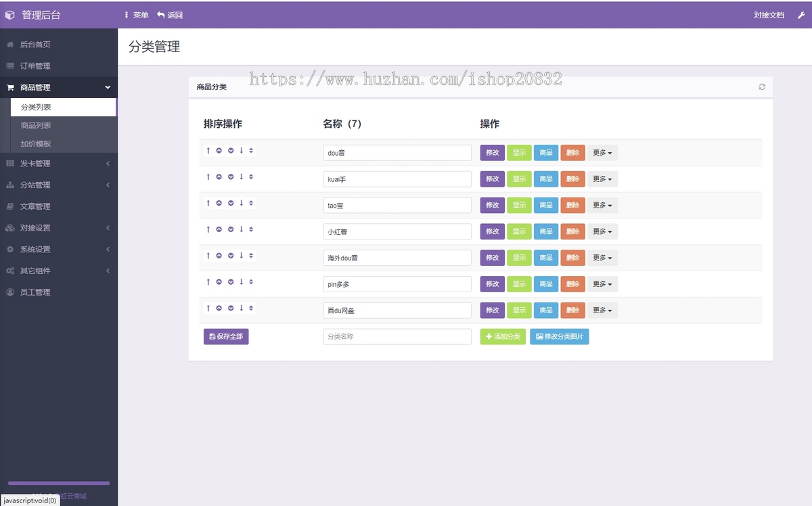Toggle 显示 visibility for kuai手 category
Screen dimensions: 812x506
click(519, 179)
